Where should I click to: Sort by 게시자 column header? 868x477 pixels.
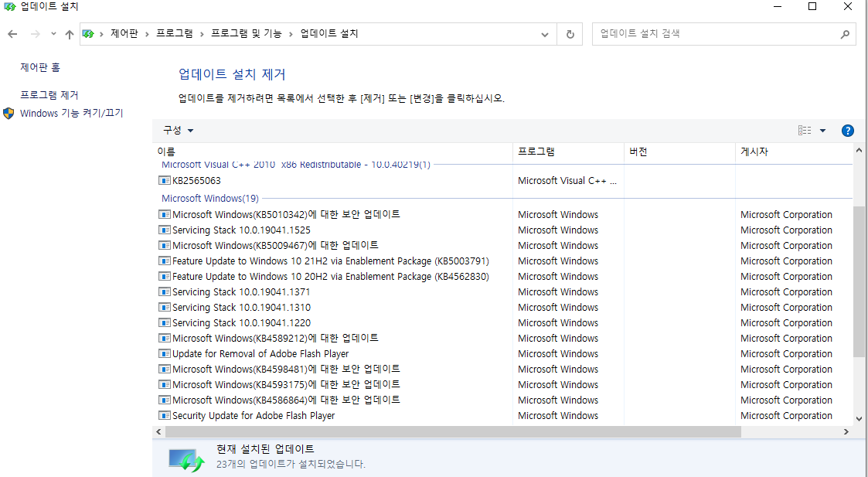point(795,152)
